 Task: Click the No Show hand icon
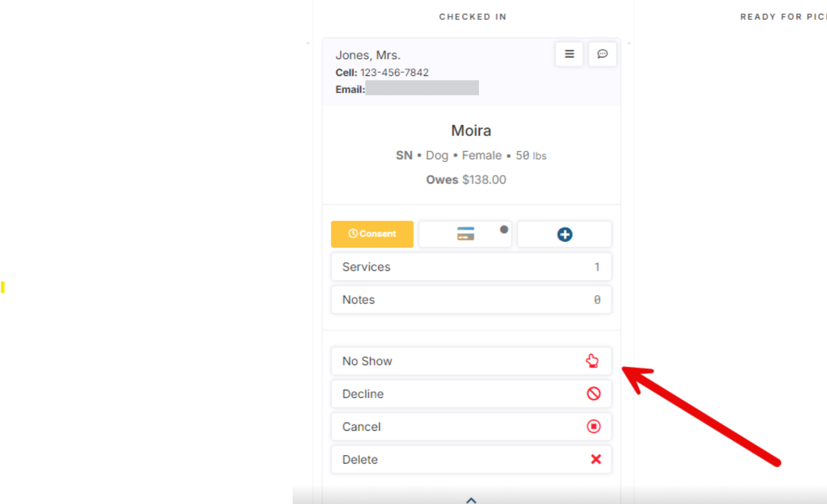click(592, 361)
